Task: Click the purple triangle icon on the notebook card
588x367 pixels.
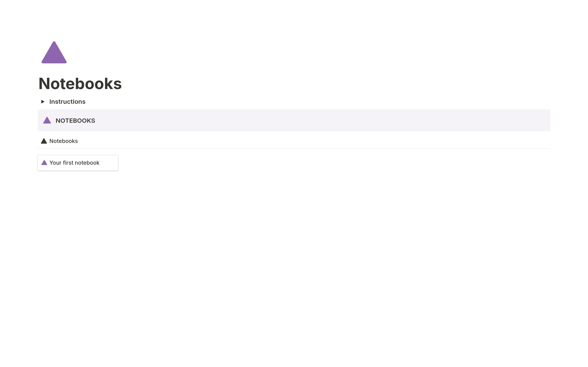Action: click(44, 163)
